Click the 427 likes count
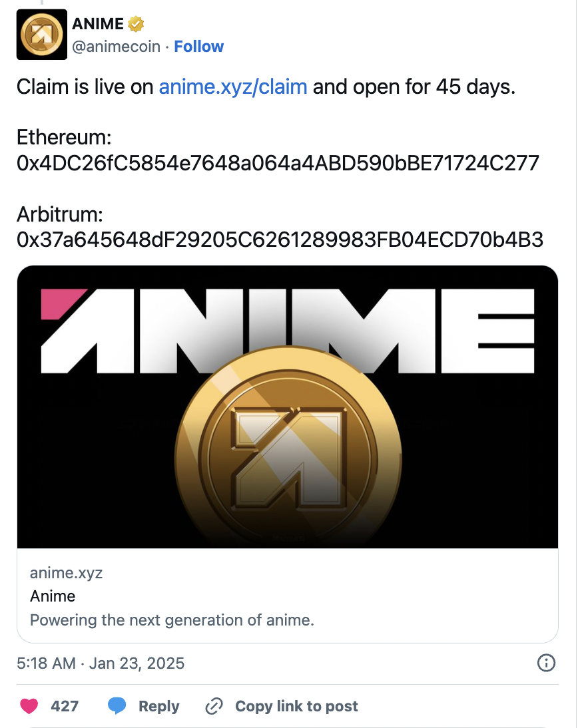Screen dimensions: 578x728 65,706
